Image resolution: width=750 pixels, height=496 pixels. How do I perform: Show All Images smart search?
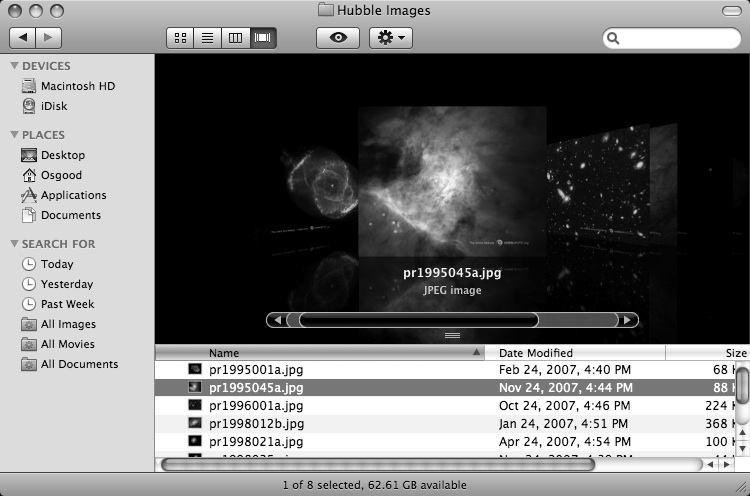(x=68, y=324)
